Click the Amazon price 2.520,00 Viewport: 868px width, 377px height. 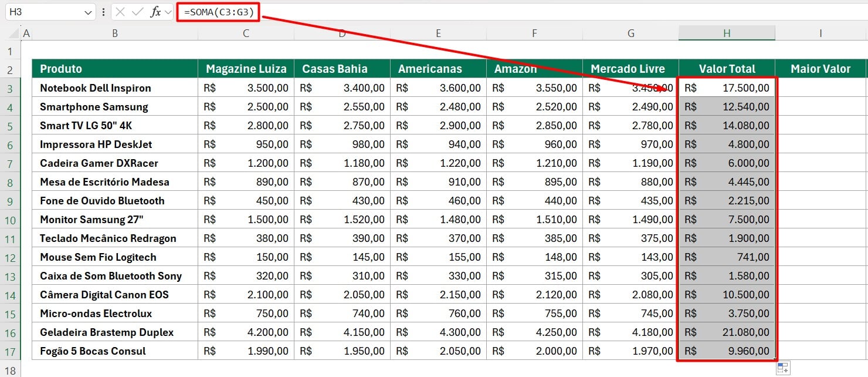[x=534, y=106]
